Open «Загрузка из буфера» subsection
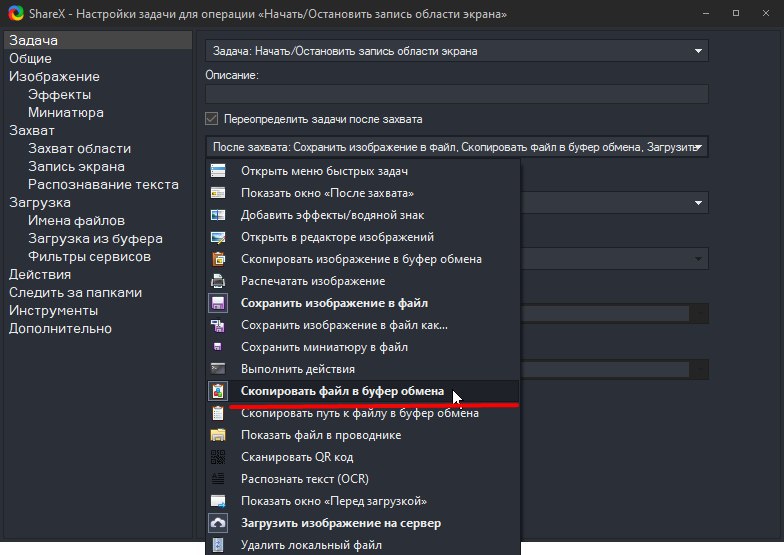The height and width of the screenshot is (555, 784). [96, 238]
